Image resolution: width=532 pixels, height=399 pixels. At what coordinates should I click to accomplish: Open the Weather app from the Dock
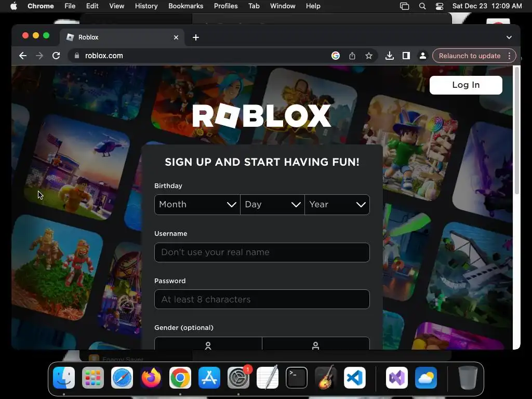click(426, 378)
